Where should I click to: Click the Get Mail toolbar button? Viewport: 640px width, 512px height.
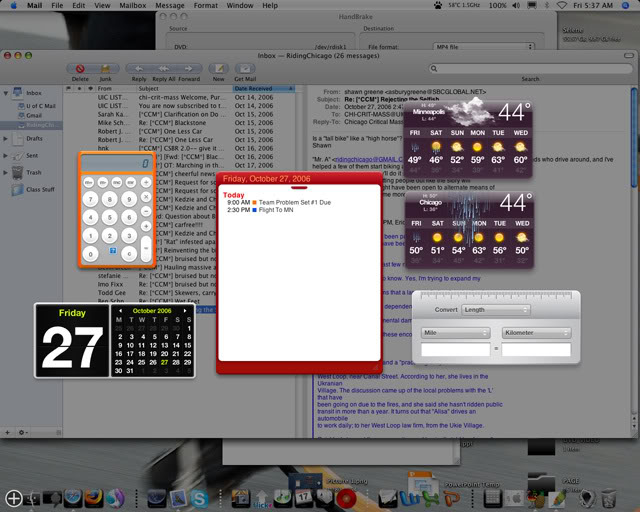tap(245, 69)
